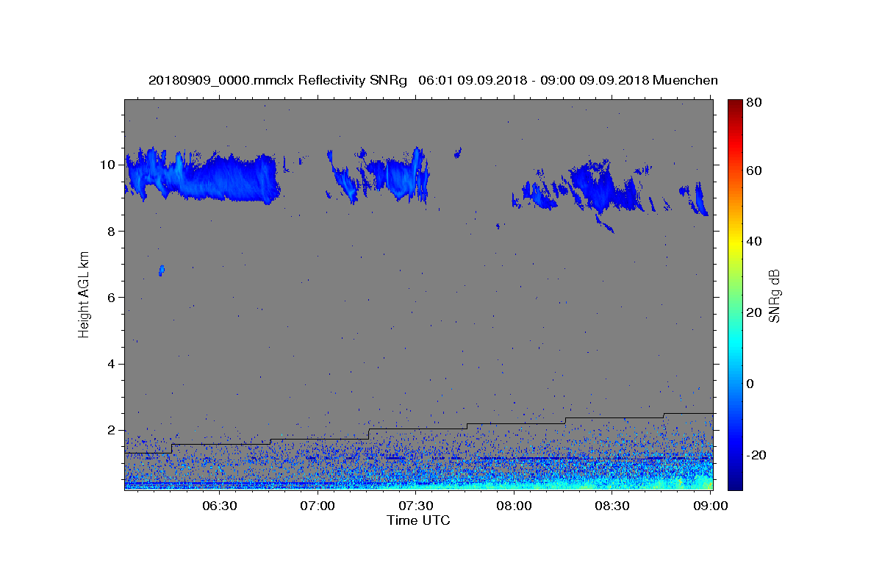This screenshot has height=588, width=882.
Task: Click the large cloud layer before 06:45
Action: pos(202,176)
